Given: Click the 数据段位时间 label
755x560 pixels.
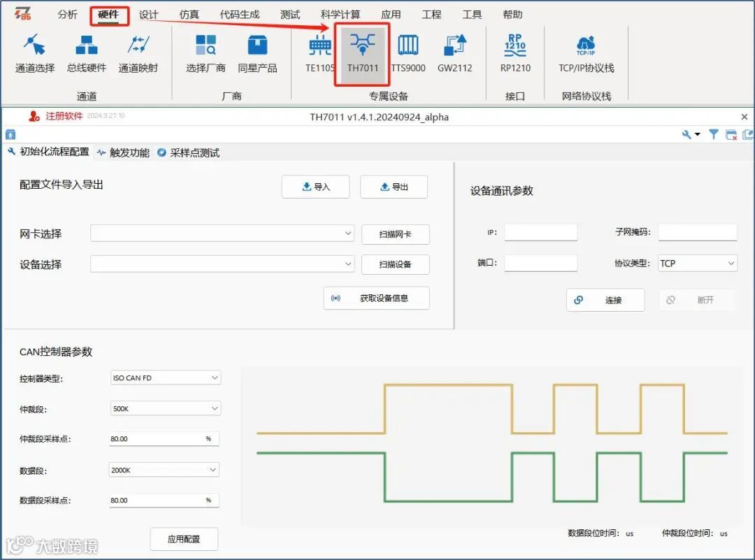Looking at the screenshot, I should [x=594, y=533].
